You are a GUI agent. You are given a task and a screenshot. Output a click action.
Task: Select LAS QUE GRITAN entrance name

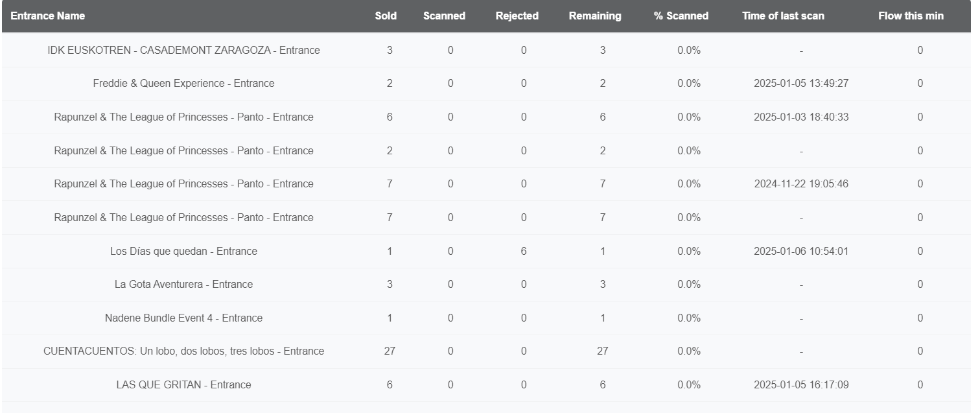(183, 384)
